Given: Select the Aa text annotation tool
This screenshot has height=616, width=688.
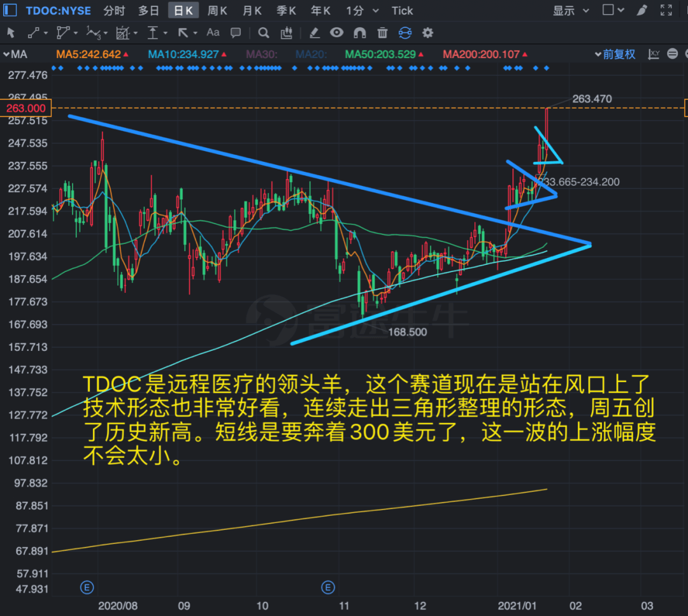Looking at the screenshot, I should pos(213,32).
